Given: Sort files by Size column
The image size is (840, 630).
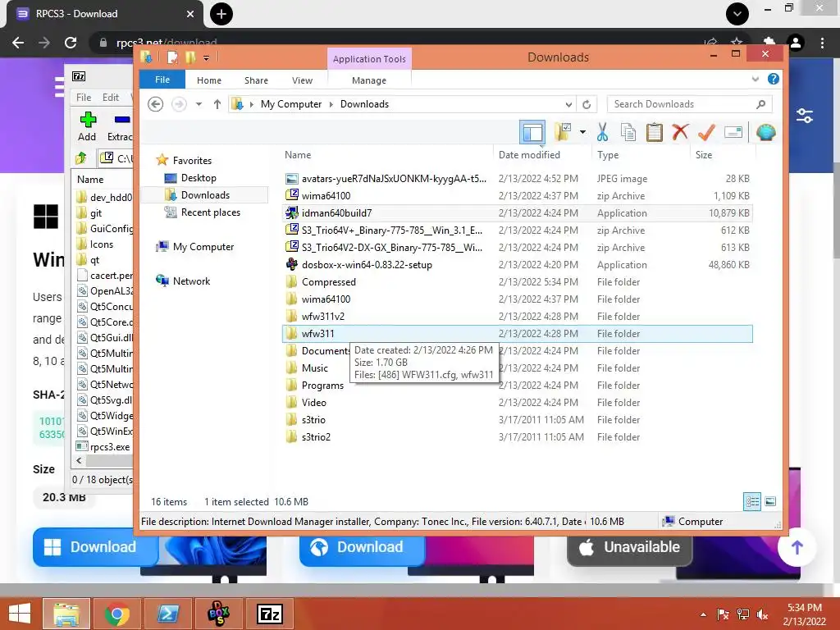Looking at the screenshot, I should pos(703,155).
